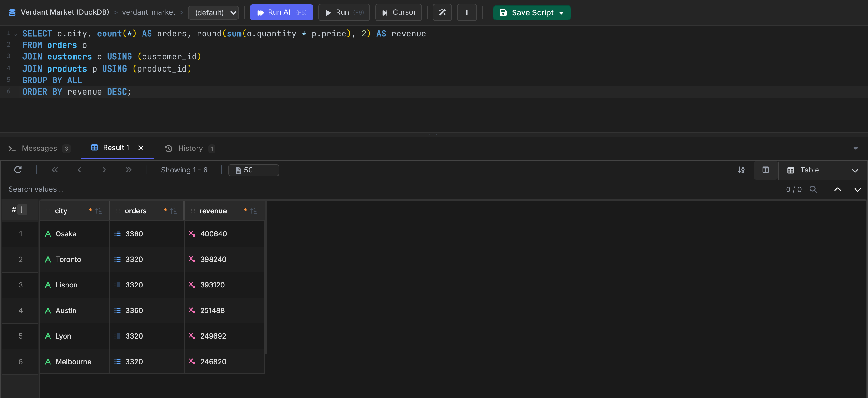The image size is (868, 398).
Task: Open the History tab
Action: (x=190, y=148)
